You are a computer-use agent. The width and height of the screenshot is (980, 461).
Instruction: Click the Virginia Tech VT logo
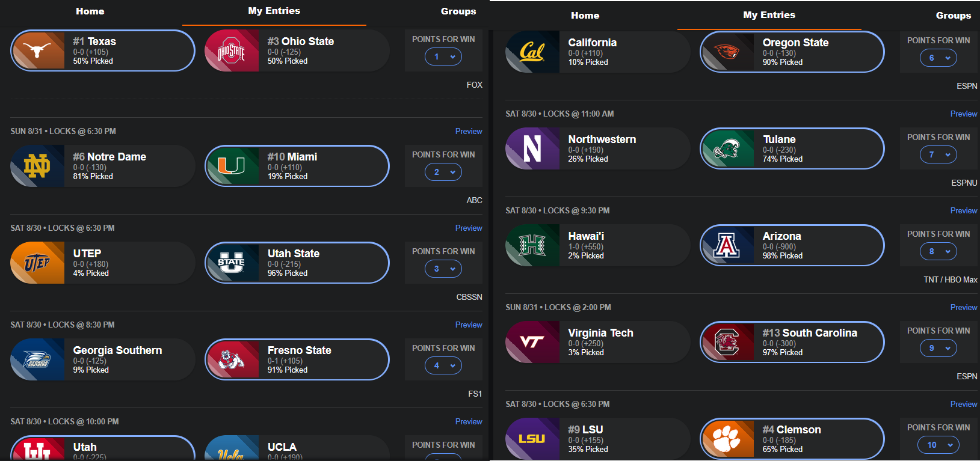(x=532, y=343)
